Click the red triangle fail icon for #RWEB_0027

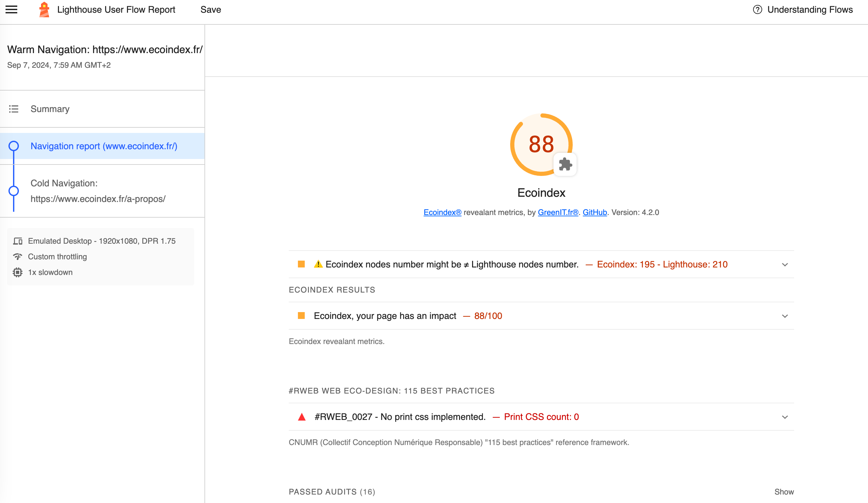(x=302, y=417)
